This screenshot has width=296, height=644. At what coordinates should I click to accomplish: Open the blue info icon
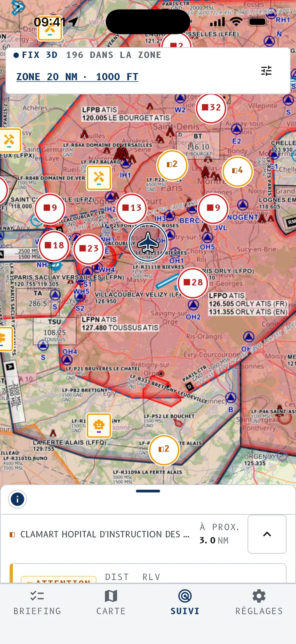point(17,499)
